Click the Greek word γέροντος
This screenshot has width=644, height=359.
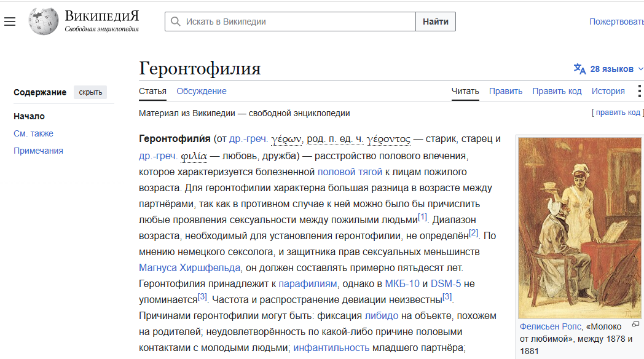tap(388, 140)
